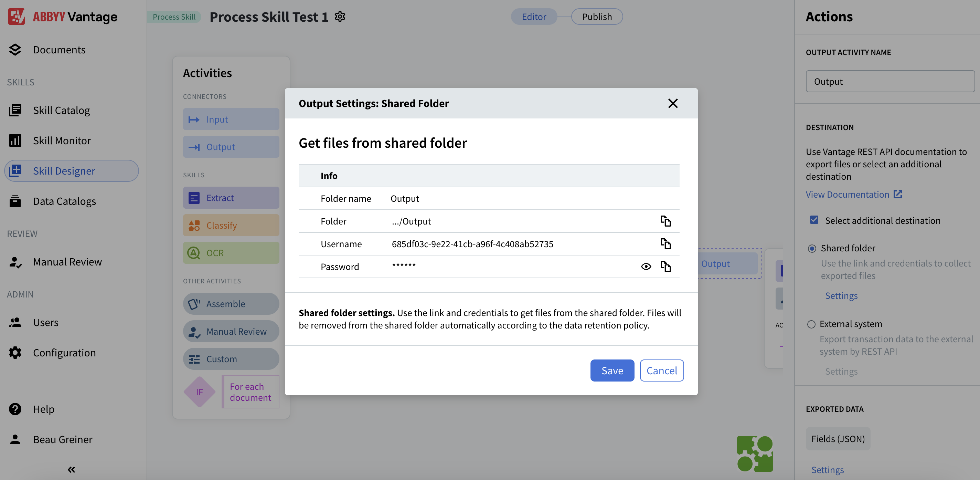Select the Extract skill activity
The image size is (980, 480).
click(x=231, y=198)
